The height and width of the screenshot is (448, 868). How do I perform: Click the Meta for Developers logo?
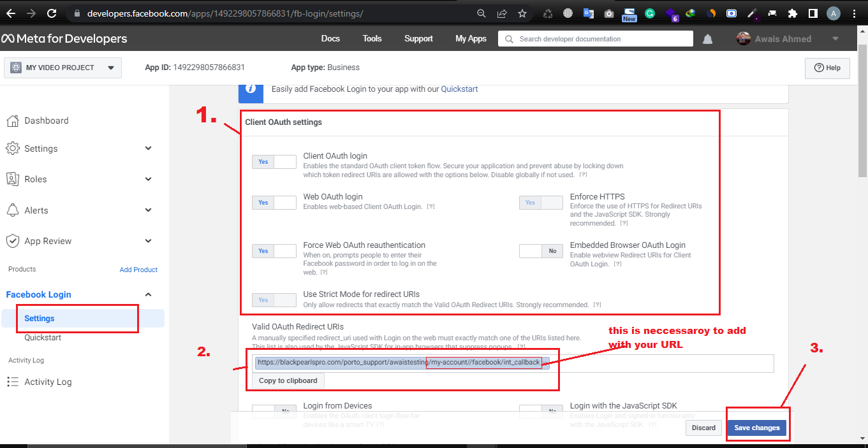pyautogui.click(x=64, y=39)
